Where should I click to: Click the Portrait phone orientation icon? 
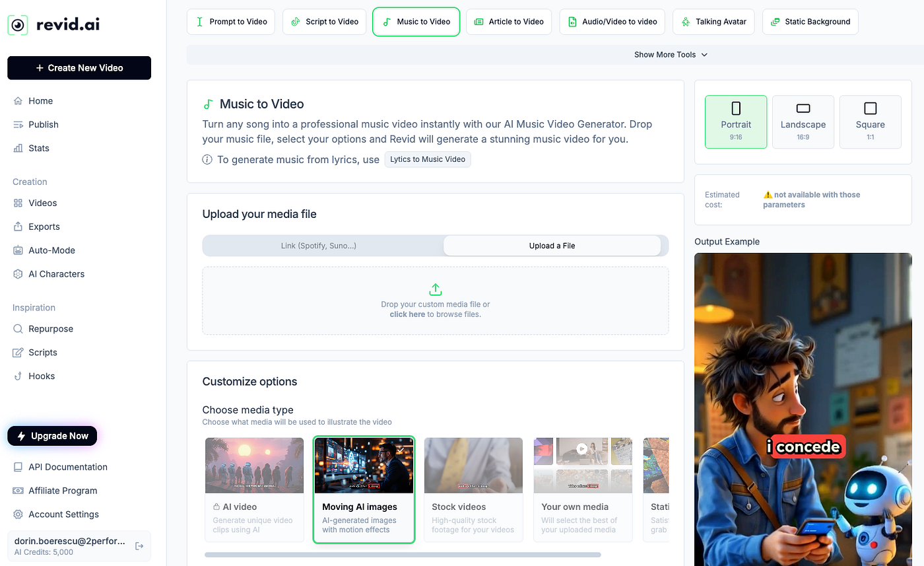736,108
